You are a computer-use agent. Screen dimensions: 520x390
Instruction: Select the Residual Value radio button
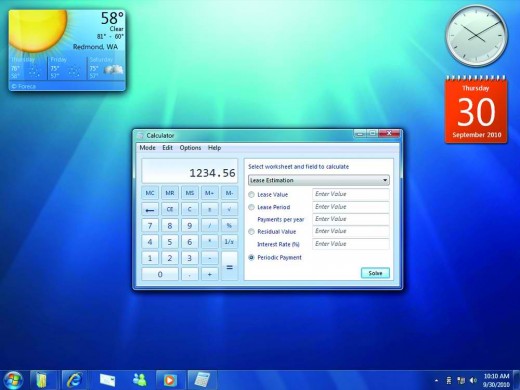click(252, 232)
